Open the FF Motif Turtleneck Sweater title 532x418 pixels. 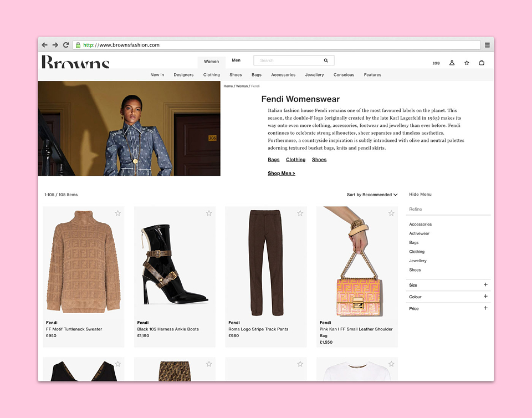click(74, 329)
